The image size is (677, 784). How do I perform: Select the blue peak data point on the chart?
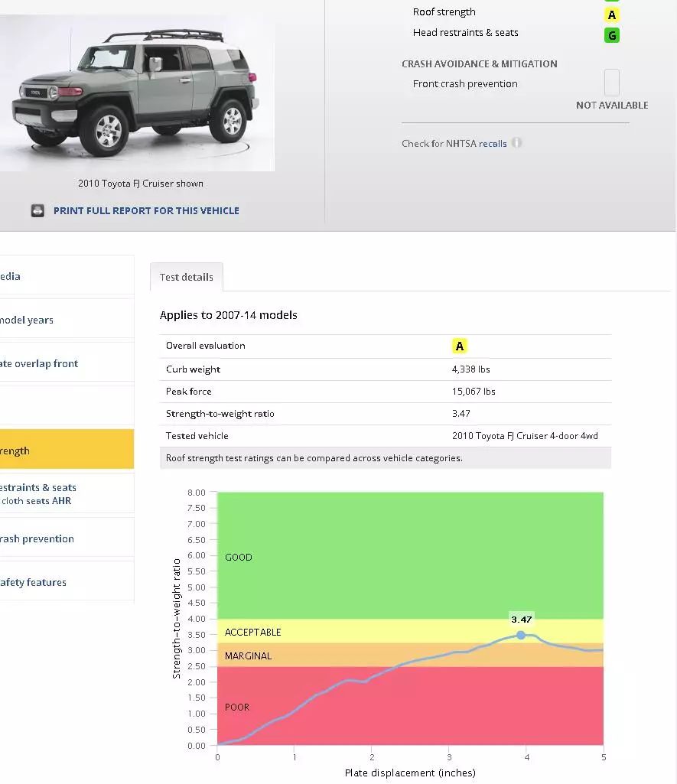pyautogui.click(x=521, y=635)
